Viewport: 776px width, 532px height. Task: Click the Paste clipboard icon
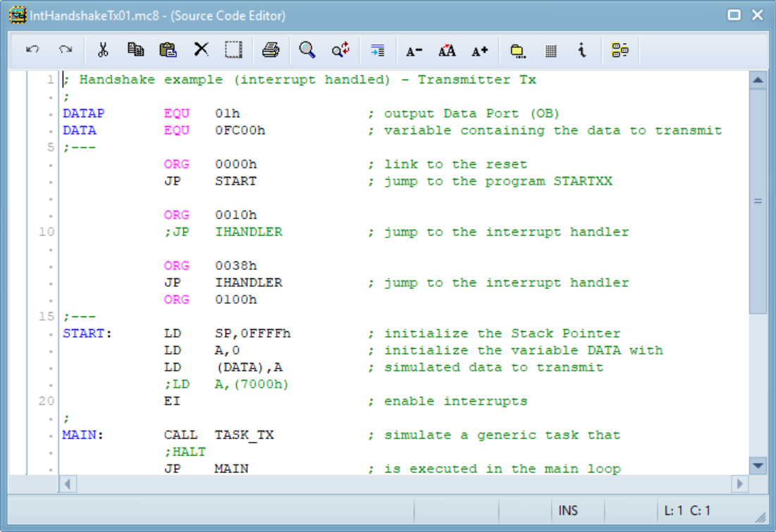pyautogui.click(x=168, y=50)
